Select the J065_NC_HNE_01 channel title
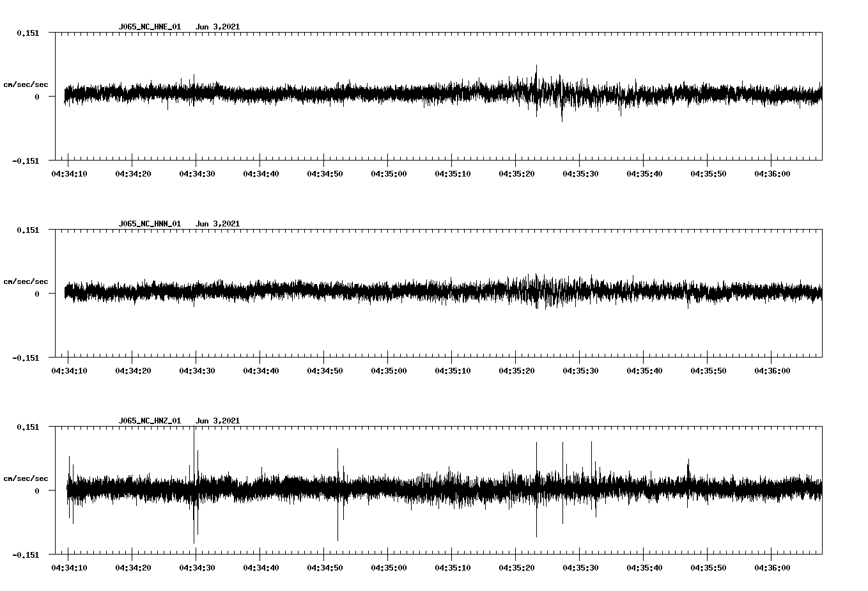Image resolution: width=868 pixels, height=591 pixels. click(x=150, y=27)
